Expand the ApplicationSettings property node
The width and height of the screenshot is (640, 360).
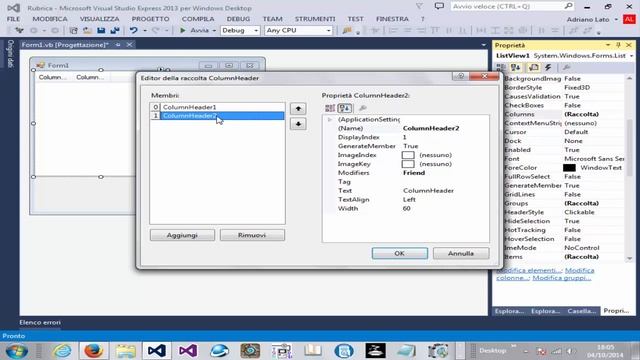pos(330,120)
